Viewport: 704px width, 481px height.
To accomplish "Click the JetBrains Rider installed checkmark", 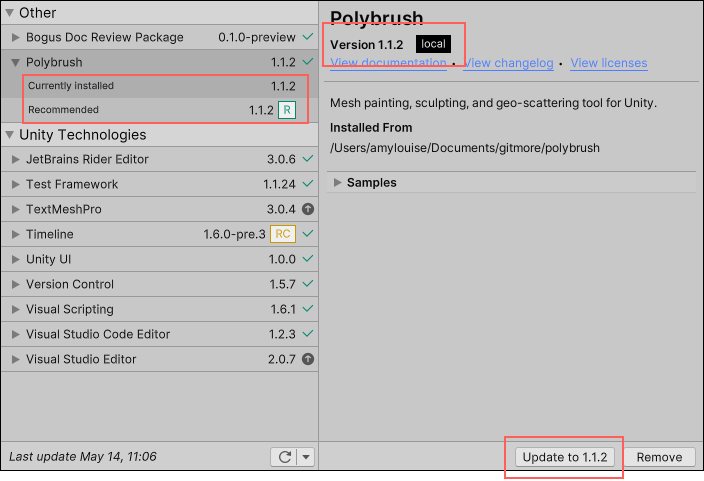I will [x=308, y=159].
